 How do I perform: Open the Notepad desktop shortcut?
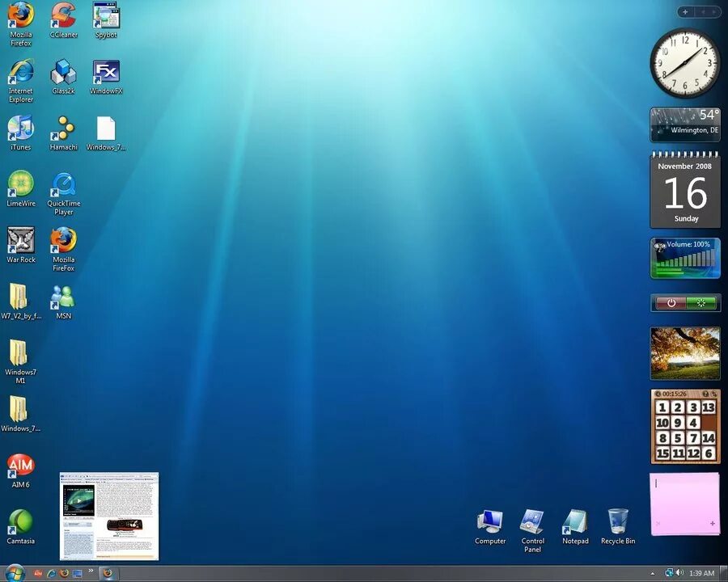click(x=575, y=526)
